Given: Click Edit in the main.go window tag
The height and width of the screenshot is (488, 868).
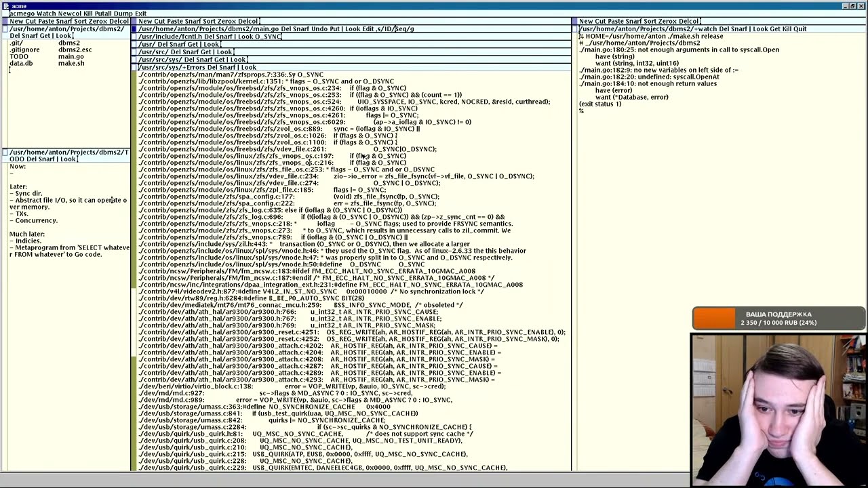Looking at the screenshot, I should coord(368,29).
